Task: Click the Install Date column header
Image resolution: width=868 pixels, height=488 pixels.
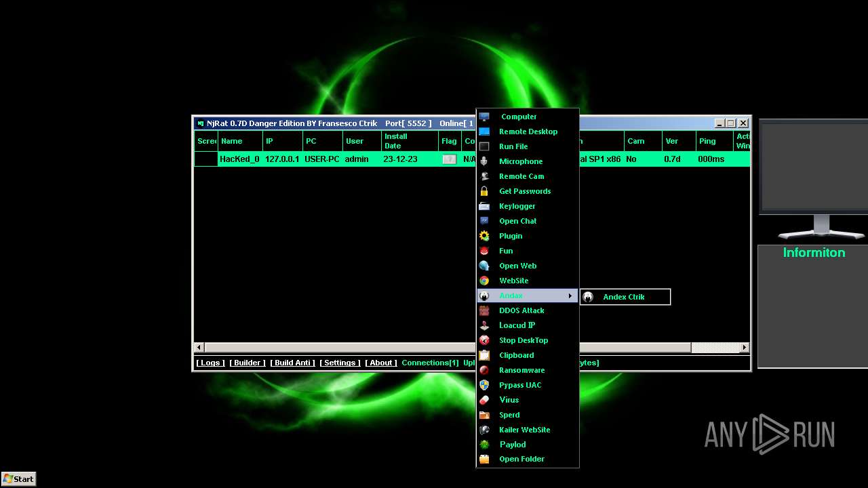Action: pyautogui.click(x=410, y=141)
